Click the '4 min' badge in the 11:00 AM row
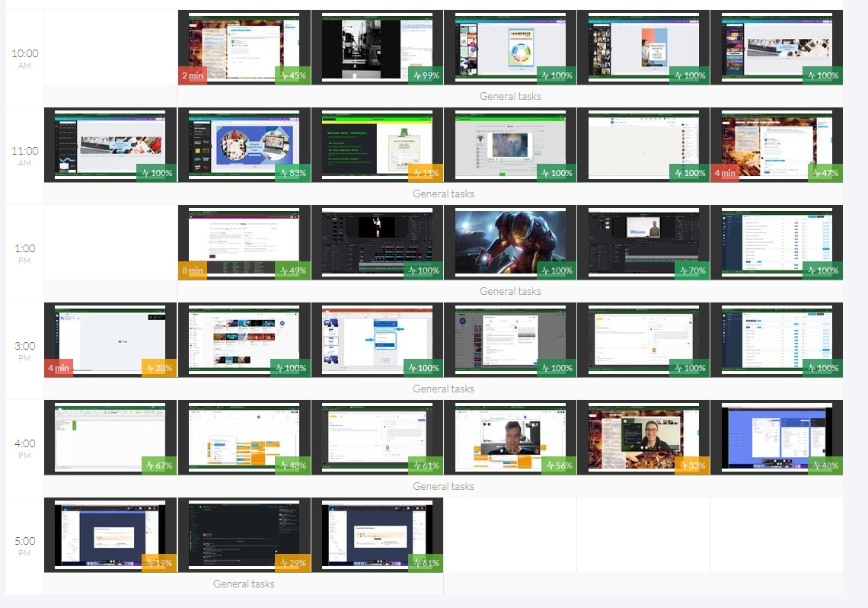This screenshot has width=868, height=608. pos(725,173)
